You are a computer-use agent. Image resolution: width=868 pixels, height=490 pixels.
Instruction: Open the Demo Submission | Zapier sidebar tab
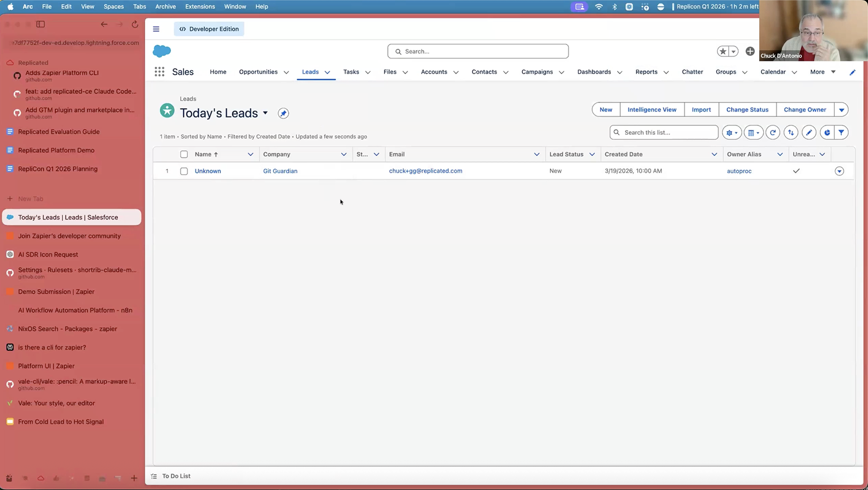pos(71,292)
